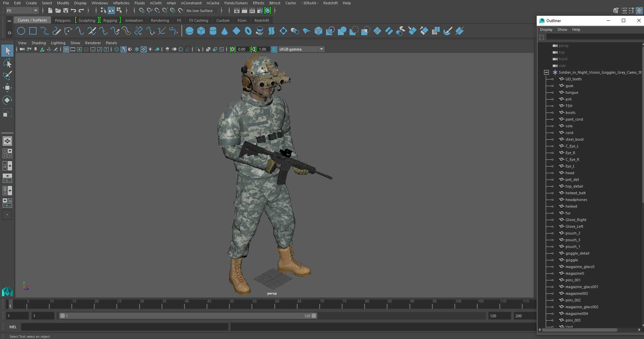The image size is (644, 339).
Task: Select the Paint Selection tool
Action: pyautogui.click(x=7, y=76)
